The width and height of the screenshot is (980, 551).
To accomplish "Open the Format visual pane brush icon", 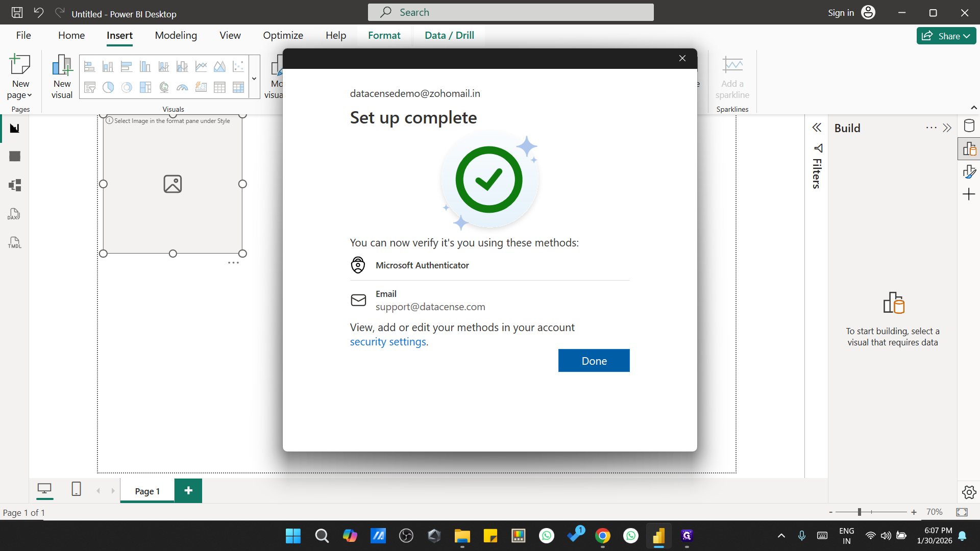I will [969, 171].
